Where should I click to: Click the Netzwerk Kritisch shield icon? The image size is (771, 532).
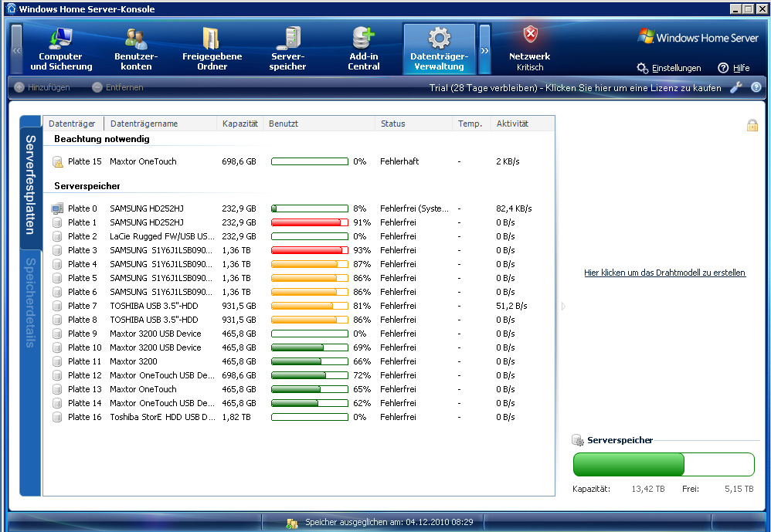(x=530, y=35)
